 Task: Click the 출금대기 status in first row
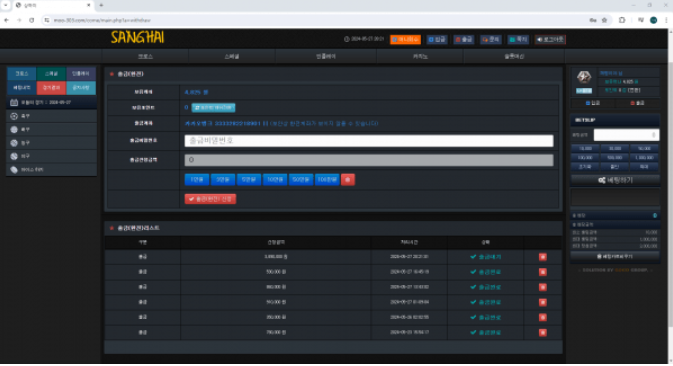pyautogui.click(x=485, y=257)
